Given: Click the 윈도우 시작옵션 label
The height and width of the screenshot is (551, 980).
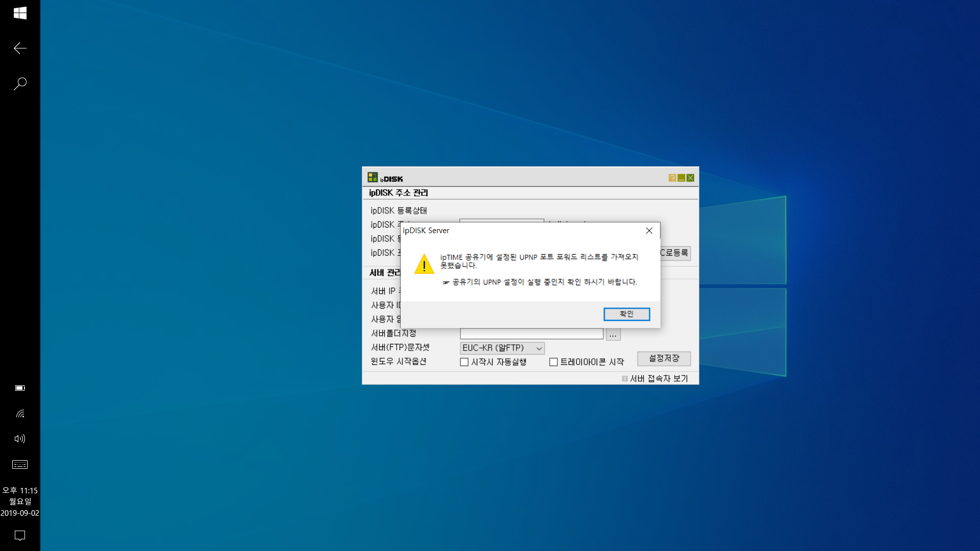Looking at the screenshot, I should (x=399, y=362).
